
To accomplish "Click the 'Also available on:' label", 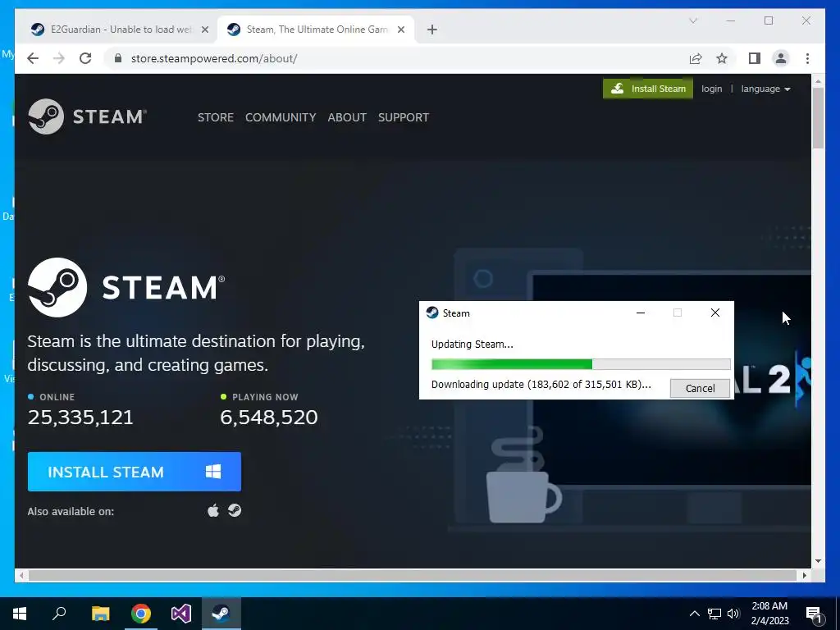I will click(x=71, y=512).
